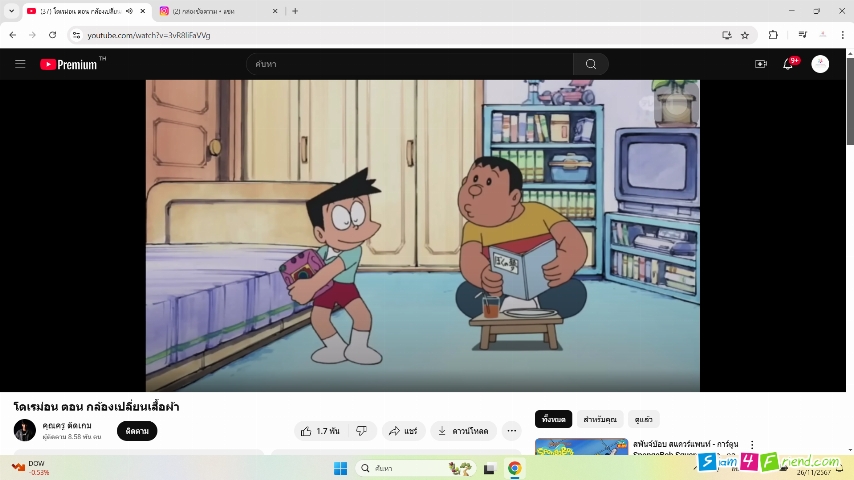Like the video with thumbs up
Image resolution: width=854 pixels, height=480 pixels.
pyautogui.click(x=320, y=431)
